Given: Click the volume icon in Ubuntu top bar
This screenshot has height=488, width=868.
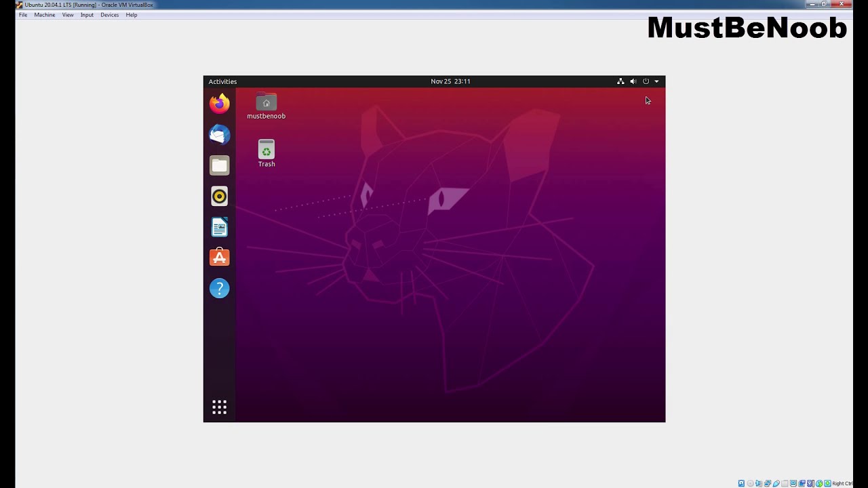Looking at the screenshot, I should click(x=633, y=81).
